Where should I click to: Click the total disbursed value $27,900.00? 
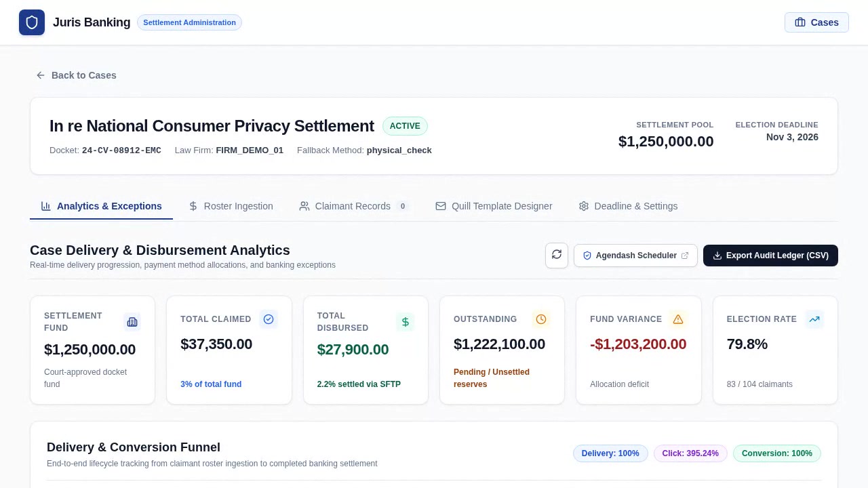click(x=353, y=350)
